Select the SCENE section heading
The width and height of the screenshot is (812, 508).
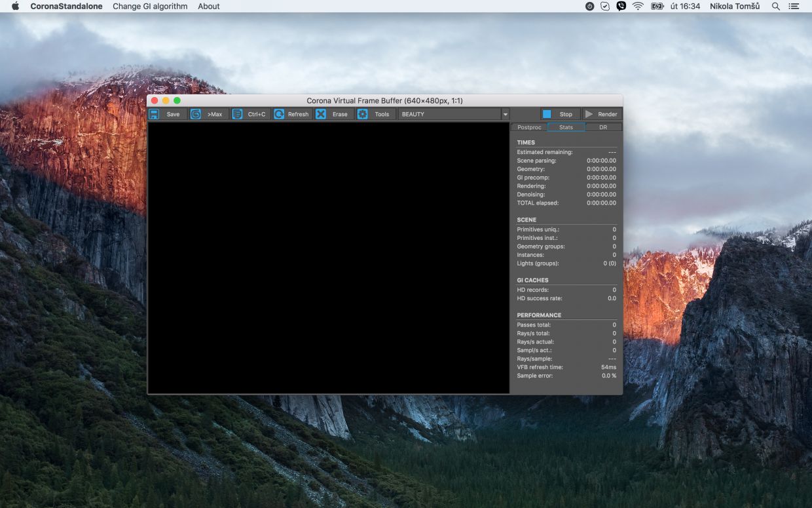[x=526, y=220]
